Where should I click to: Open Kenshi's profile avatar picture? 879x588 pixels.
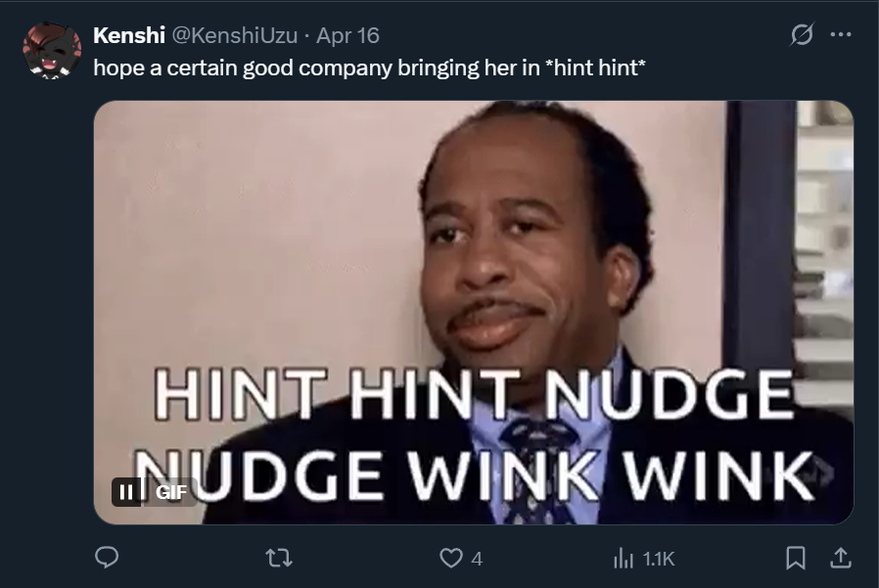tap(52, 51)
